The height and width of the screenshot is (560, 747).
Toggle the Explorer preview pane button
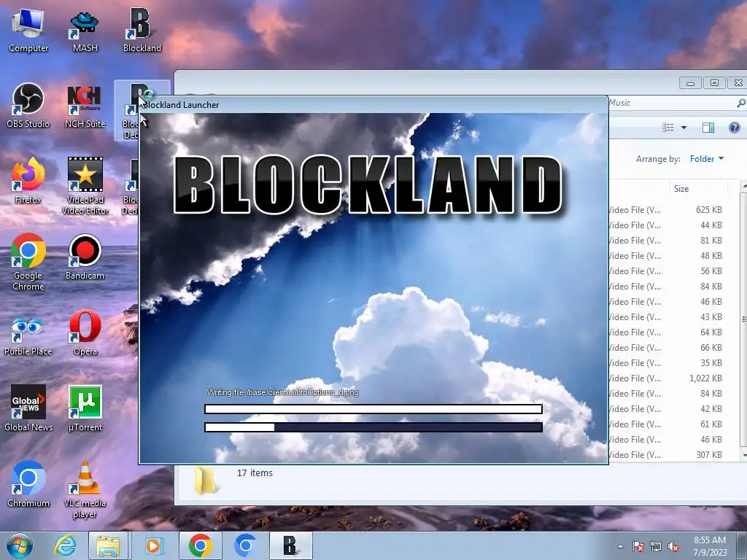[708, 127]
